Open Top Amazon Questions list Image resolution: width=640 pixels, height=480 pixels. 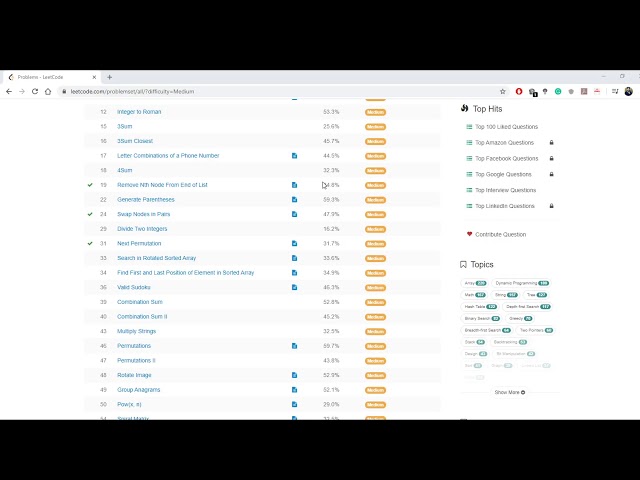pyautogui.click(x=504, y=142)
